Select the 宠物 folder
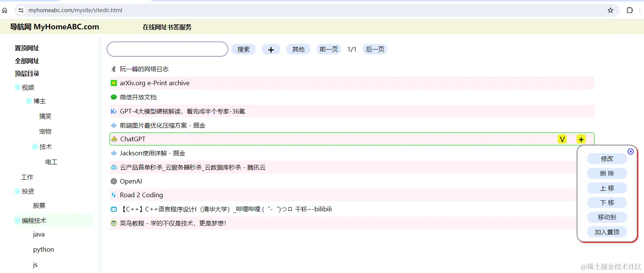The image size is (644, 273). (45, 131)
